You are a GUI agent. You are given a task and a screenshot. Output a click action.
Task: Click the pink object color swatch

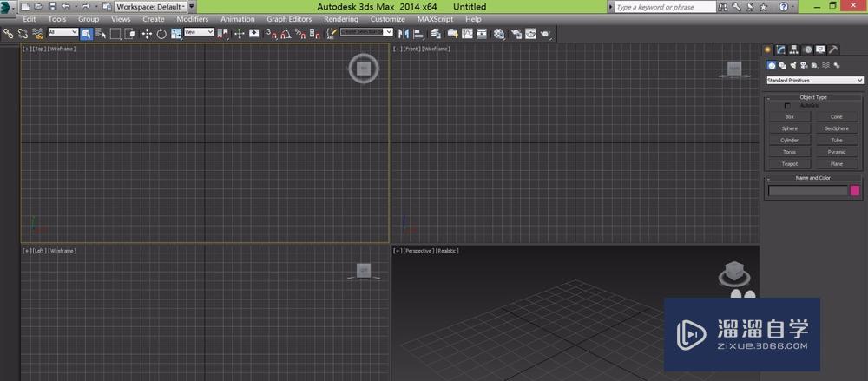[855, 191]
